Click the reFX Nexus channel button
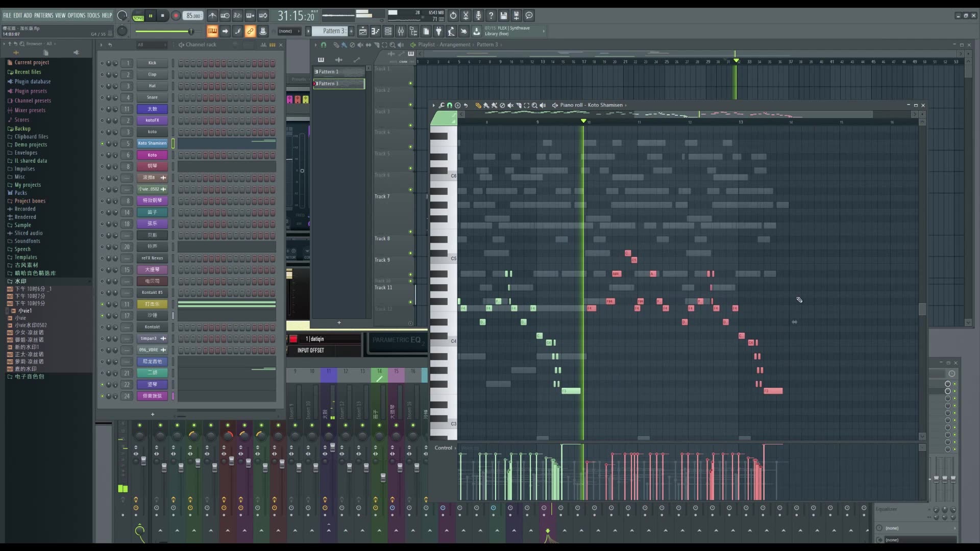 152,258
